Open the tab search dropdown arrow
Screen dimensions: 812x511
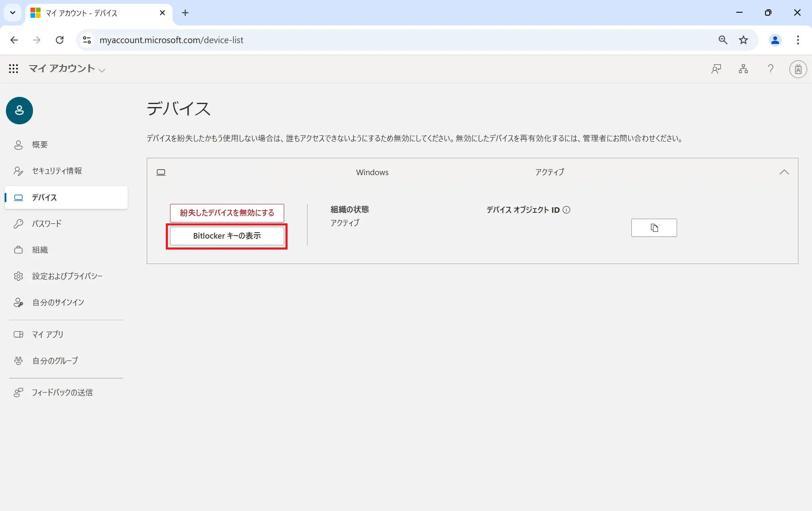[13, 13]
